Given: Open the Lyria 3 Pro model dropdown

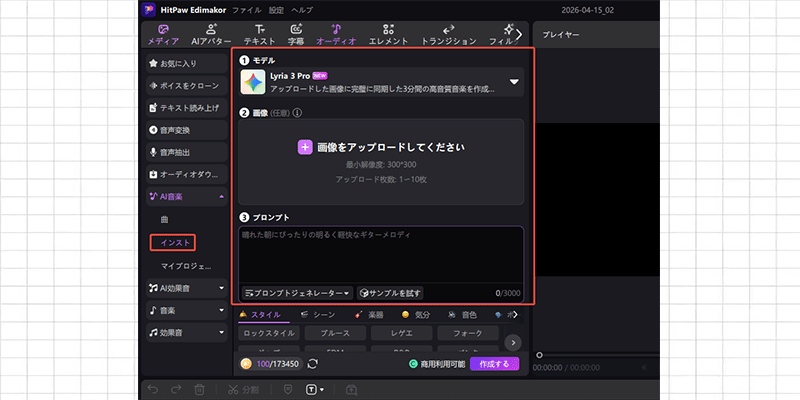Looking at the screenshot, I should tap(514, 82).
